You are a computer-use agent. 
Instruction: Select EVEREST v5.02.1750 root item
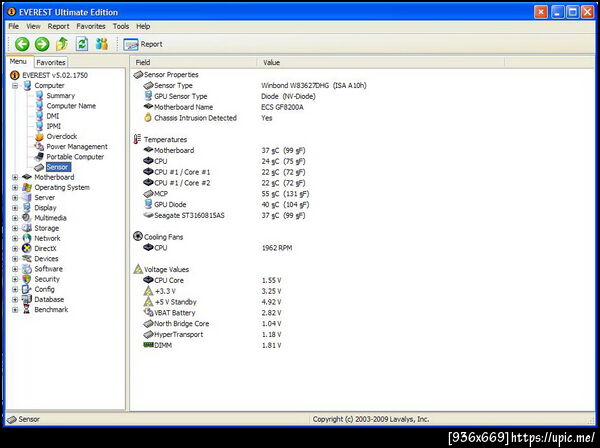[55, 75]
